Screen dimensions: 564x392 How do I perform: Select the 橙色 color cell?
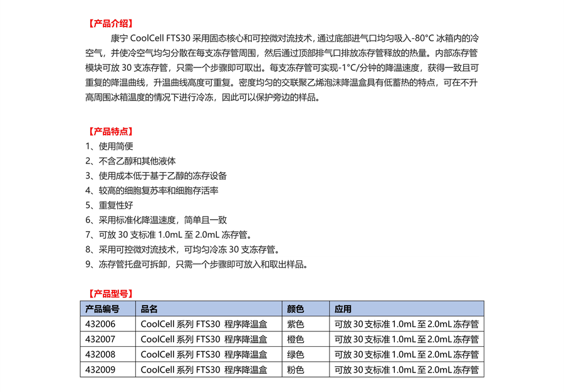click(x=306, y=339)
